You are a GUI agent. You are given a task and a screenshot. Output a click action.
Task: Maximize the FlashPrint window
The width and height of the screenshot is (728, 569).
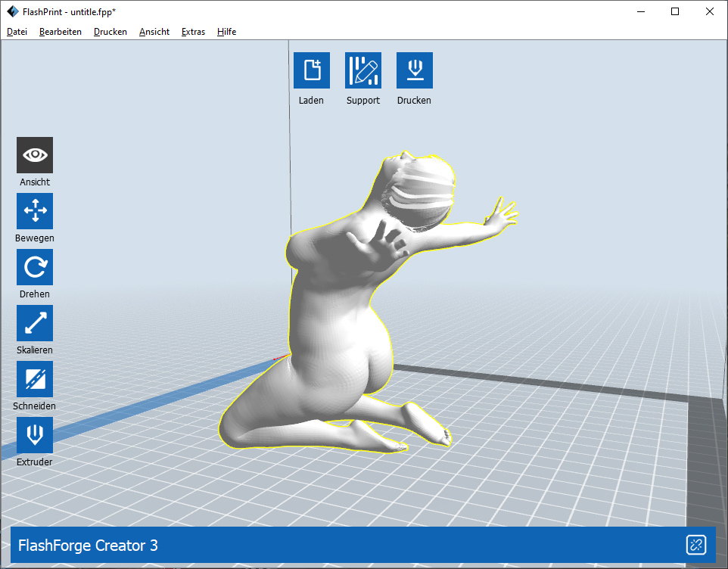point(675,11)
